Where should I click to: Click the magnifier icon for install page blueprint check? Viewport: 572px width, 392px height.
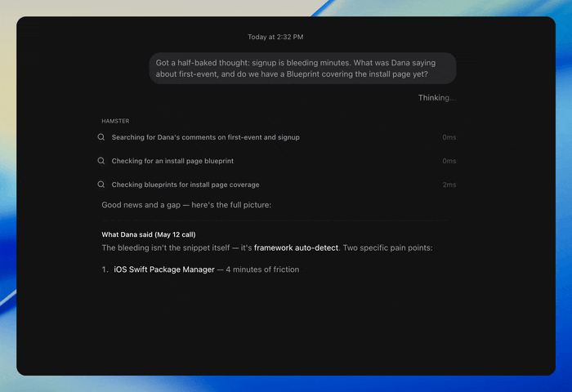pos(101,161)
